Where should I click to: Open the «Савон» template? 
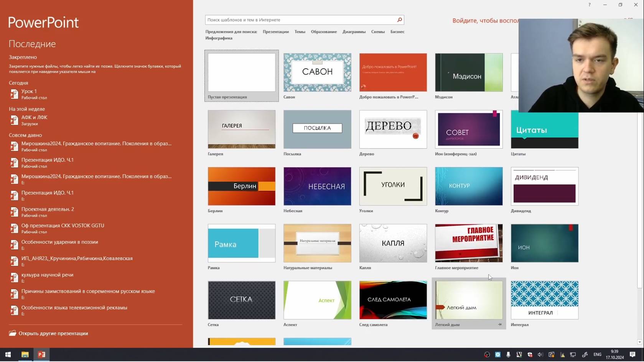click(317, 72)
